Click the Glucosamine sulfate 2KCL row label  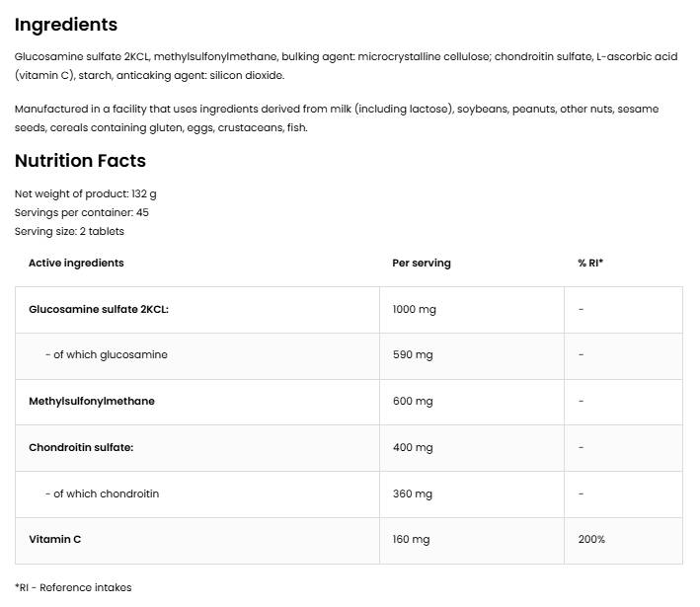click(x=99, y=309)
